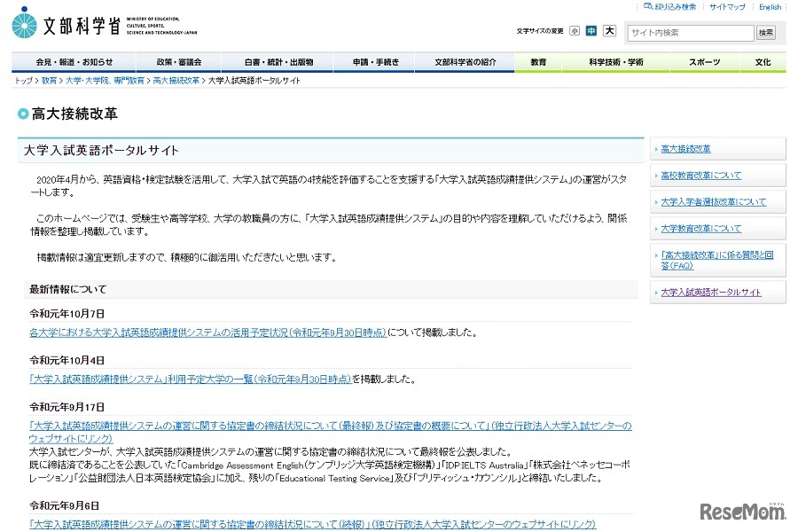Click the arrow icon beside 高大接続改革 sidebar link
The height and width of the screenshot is (532, 798).
655,149
